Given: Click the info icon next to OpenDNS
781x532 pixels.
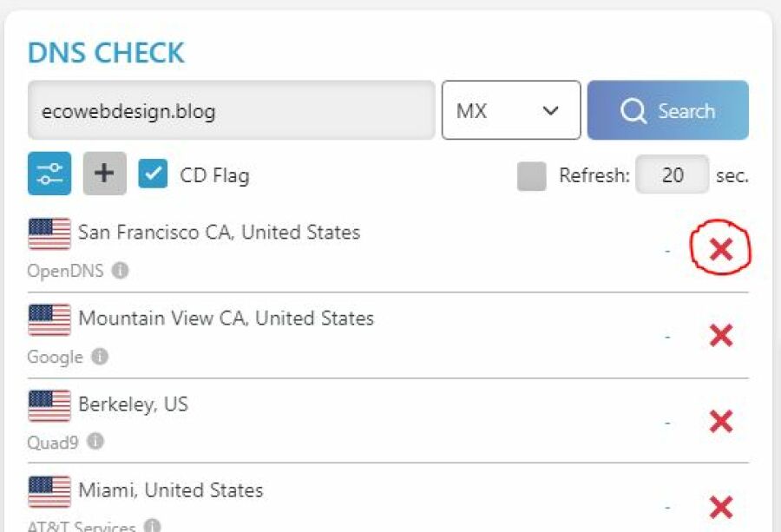Looking at the screenshot, I should click(x=121, y=271).
